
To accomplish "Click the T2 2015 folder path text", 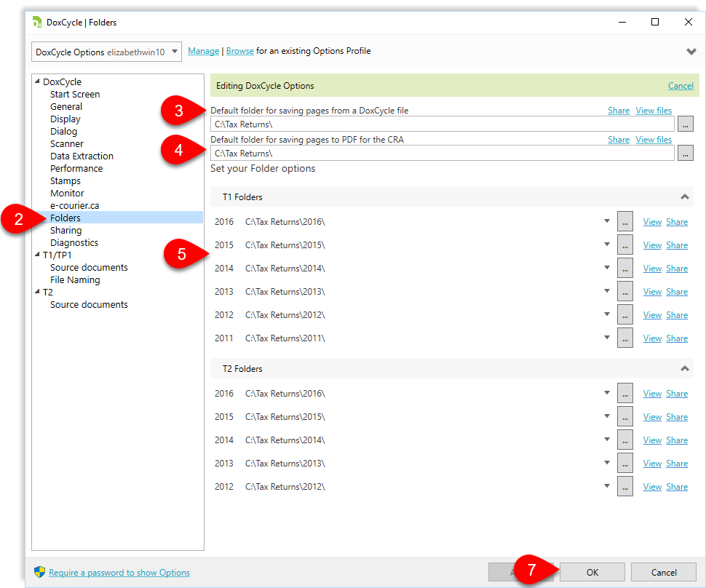I will point(285,417).
